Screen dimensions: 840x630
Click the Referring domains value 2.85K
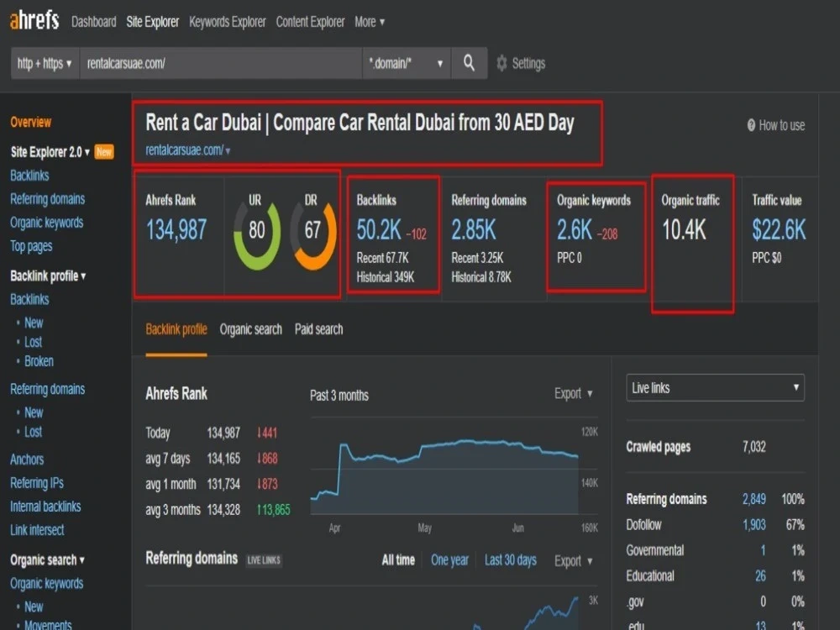[474, 230]
